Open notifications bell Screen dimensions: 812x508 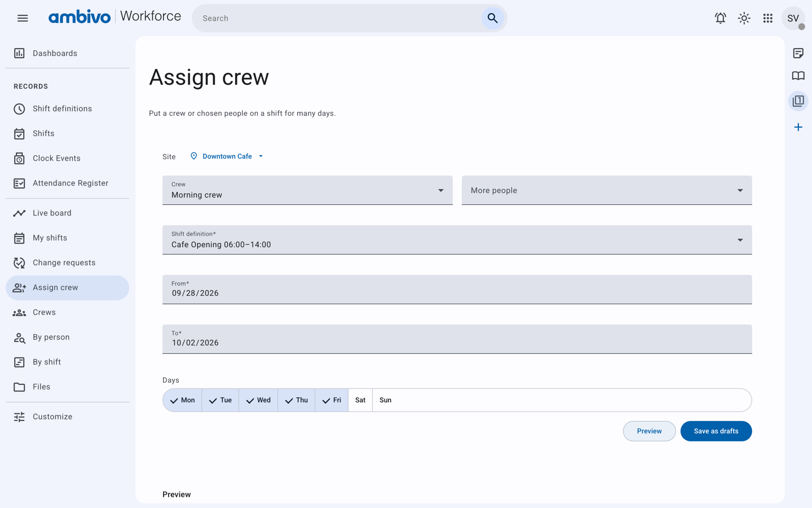720,18
